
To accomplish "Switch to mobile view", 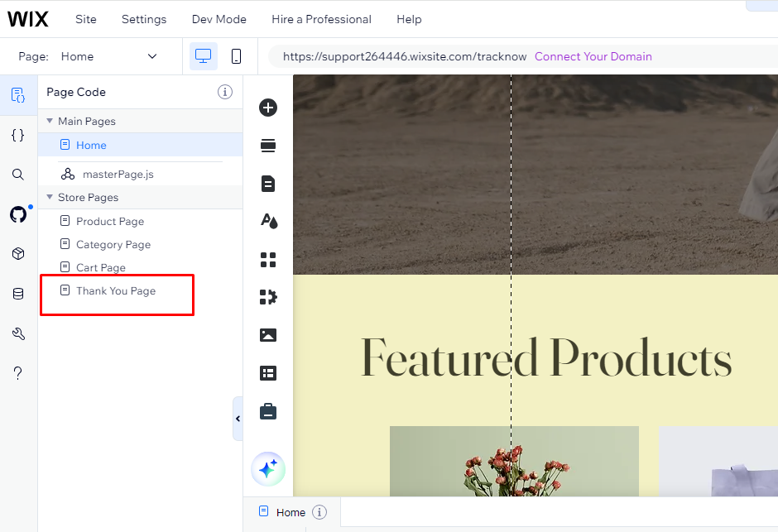I will pos(236,56).
